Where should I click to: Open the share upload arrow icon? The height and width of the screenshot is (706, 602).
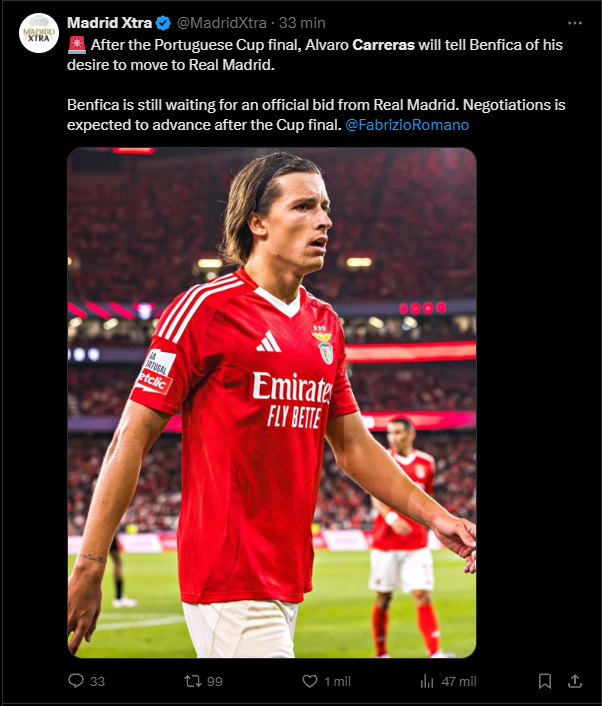pyautogui.click(x=575, y=680)
